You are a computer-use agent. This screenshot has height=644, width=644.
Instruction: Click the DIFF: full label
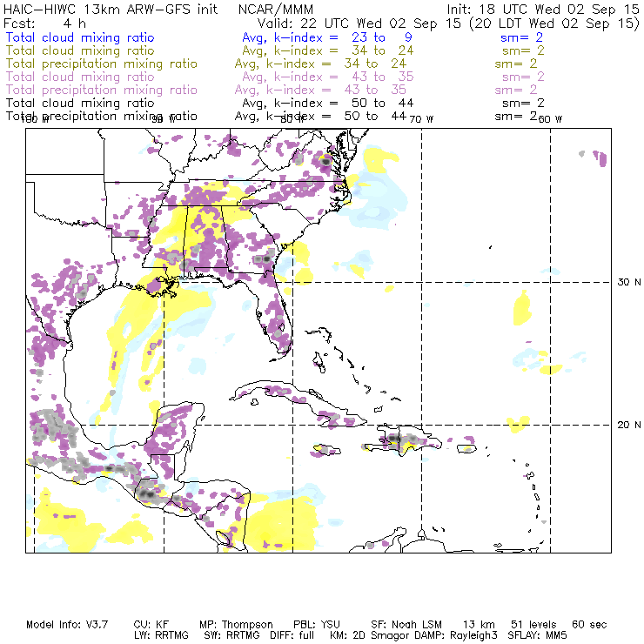(x=292, y=635)
